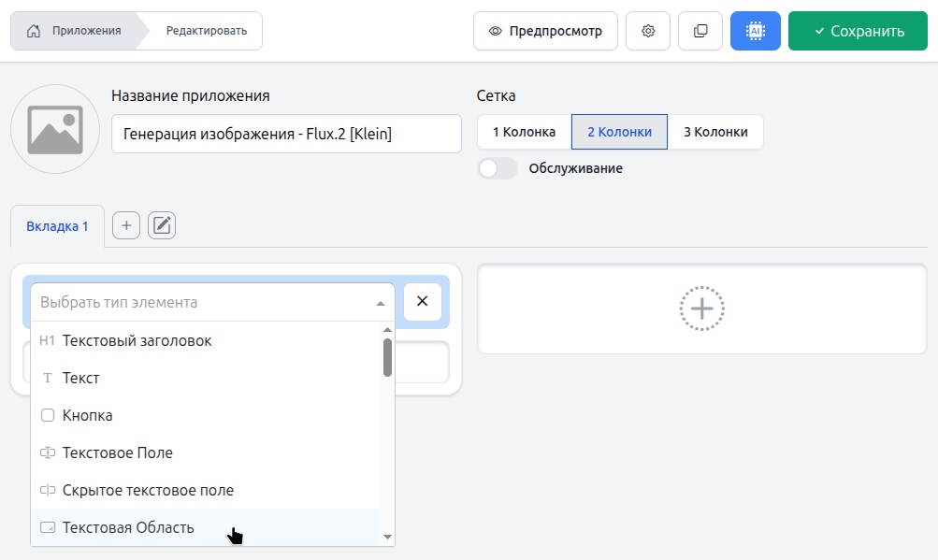Toggle the Обслуживание switch
This screenshot has height=560, width=938.
point(498,168)
